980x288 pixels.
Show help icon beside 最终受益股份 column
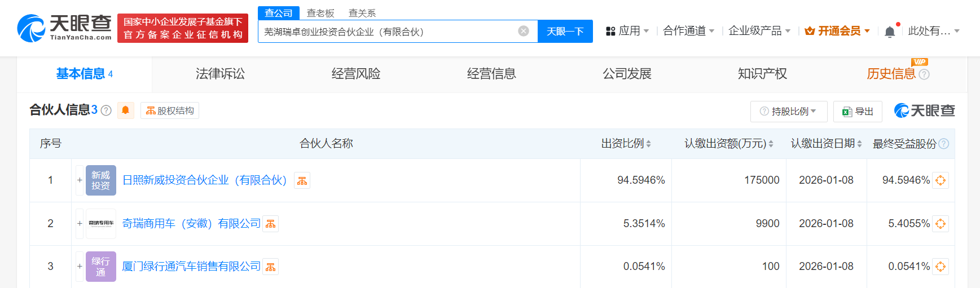944,144
